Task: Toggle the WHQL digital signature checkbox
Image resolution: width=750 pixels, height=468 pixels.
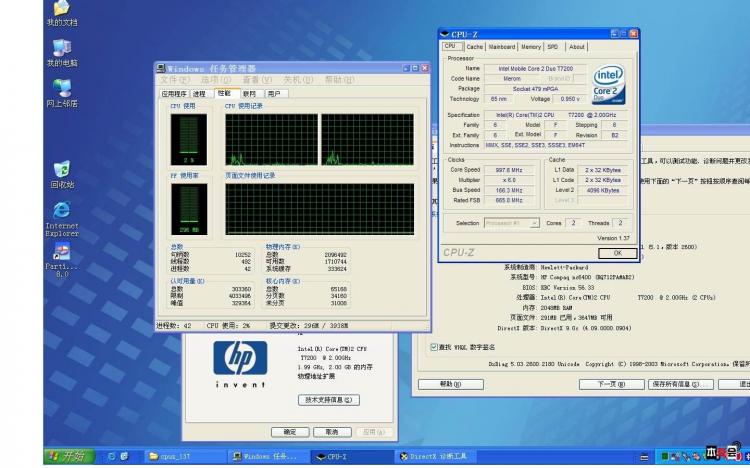Action: (x=434, y=347)
